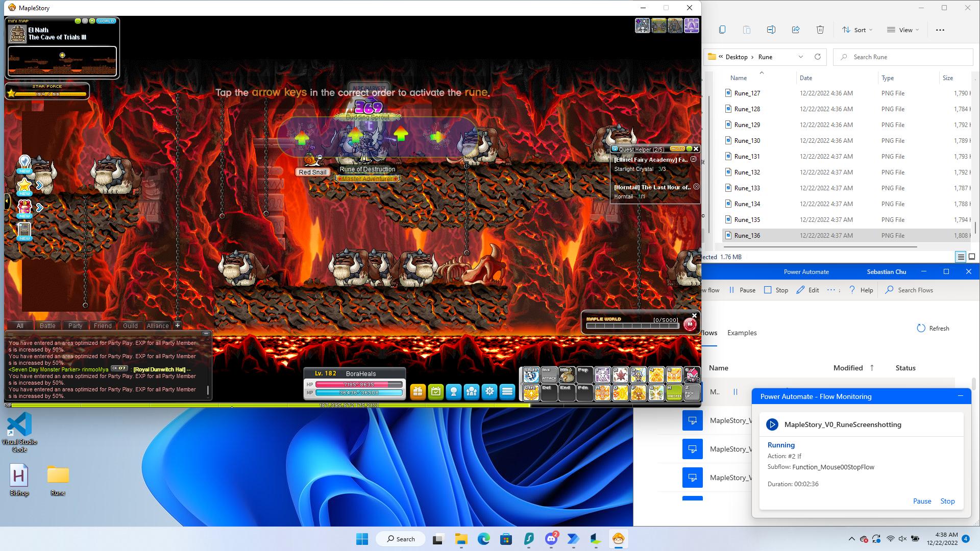Show hidden system tray icons chevron
Viewport: 980px width, 551px height.
click(x=851, y=539)
